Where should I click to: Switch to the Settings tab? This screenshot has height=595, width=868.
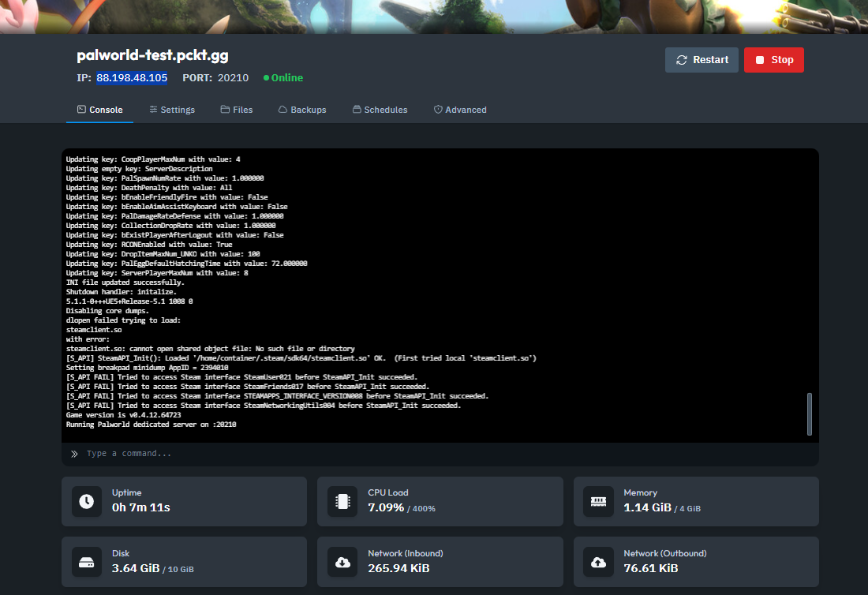coord(172,110)
